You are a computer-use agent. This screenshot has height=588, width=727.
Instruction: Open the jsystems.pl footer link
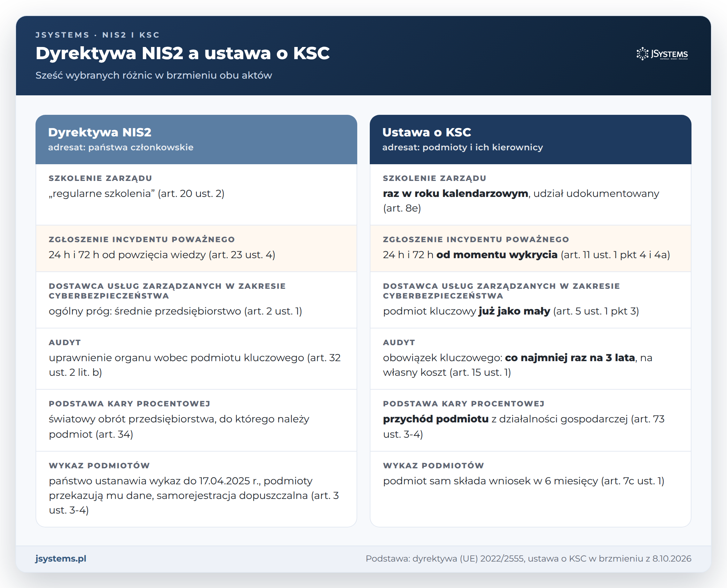pos(61,558)
